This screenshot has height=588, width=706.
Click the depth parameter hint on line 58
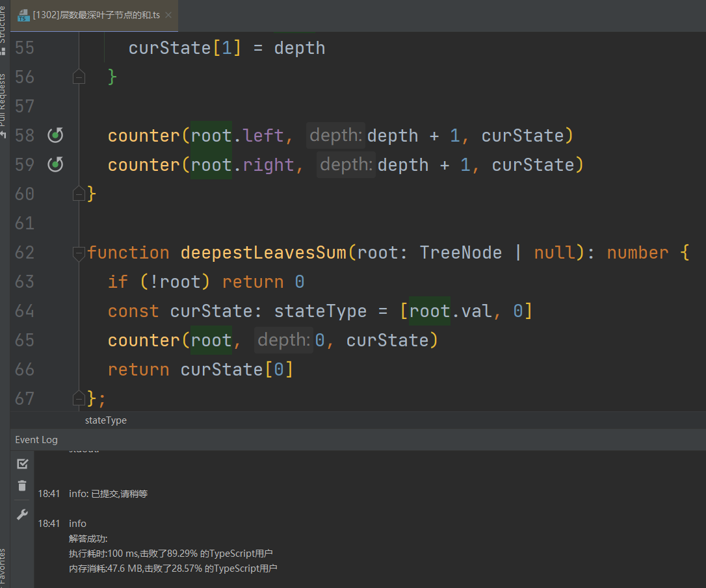(x=335, y=135)
